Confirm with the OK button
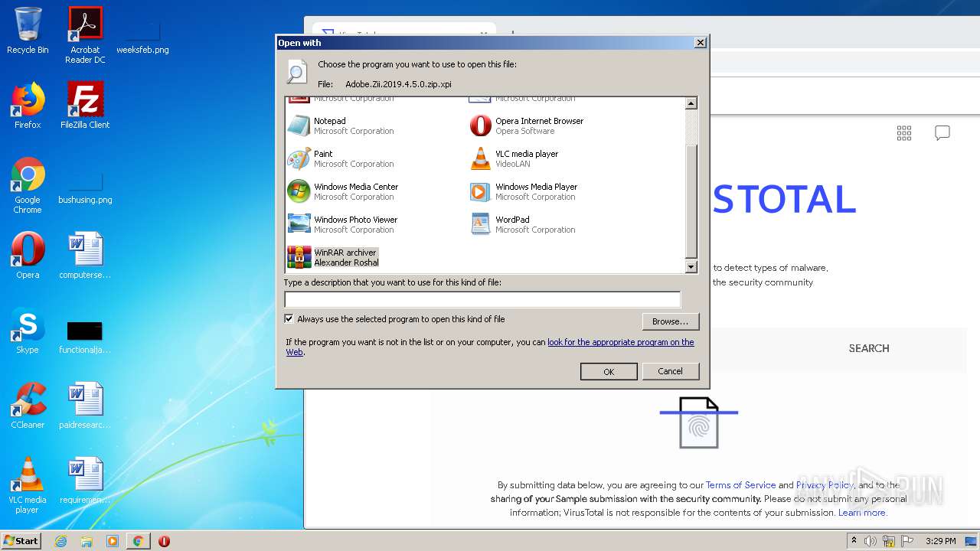The width and height of the screenshot is (980, 551). (x=609, y=371)
